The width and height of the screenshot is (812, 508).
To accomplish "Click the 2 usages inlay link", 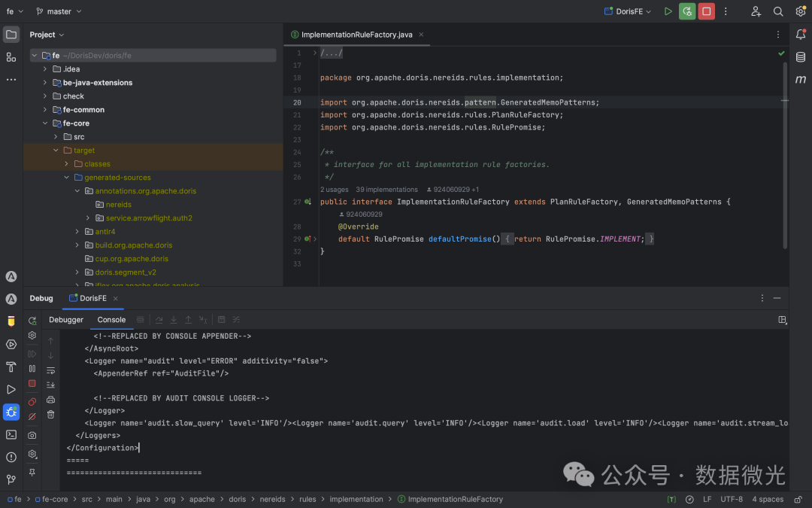I will pyautogui.click(x=334, y=190).
